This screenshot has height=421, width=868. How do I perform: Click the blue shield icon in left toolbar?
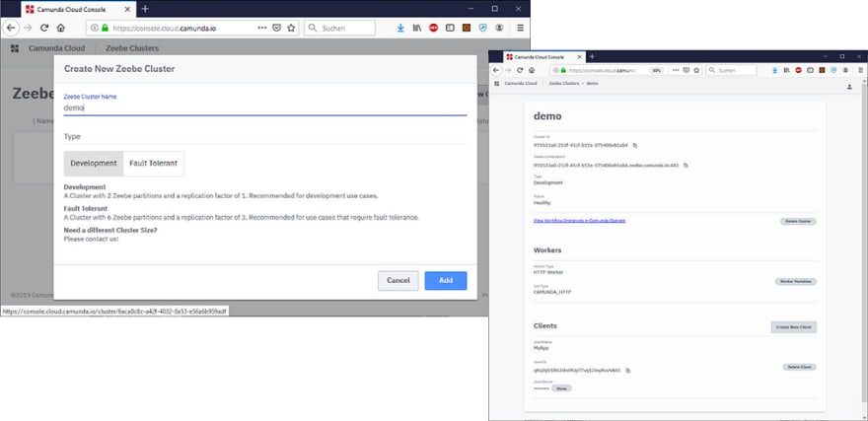482,28
